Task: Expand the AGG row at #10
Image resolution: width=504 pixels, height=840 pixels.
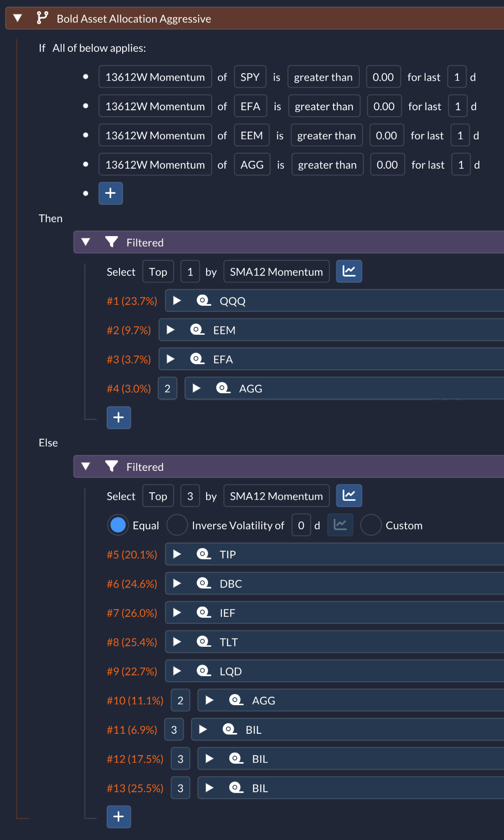Action: click(x=209, y=700)
